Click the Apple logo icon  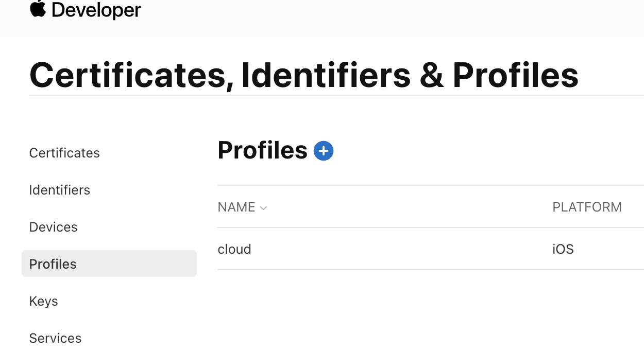tap(38, 9)
